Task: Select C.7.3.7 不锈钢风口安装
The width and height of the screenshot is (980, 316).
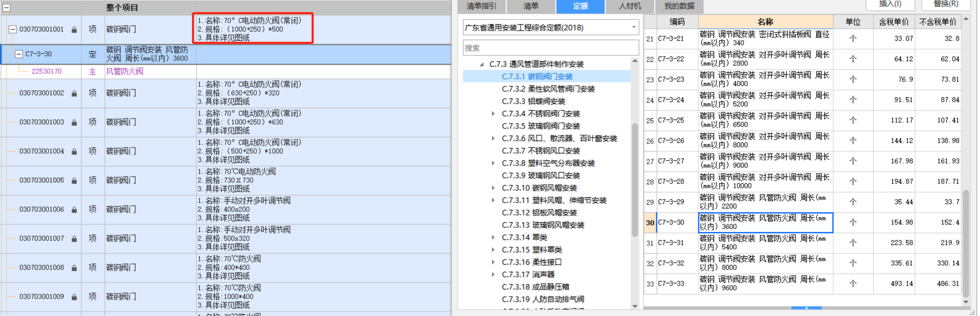Action: pyautogui.click(x=541, y=151)
